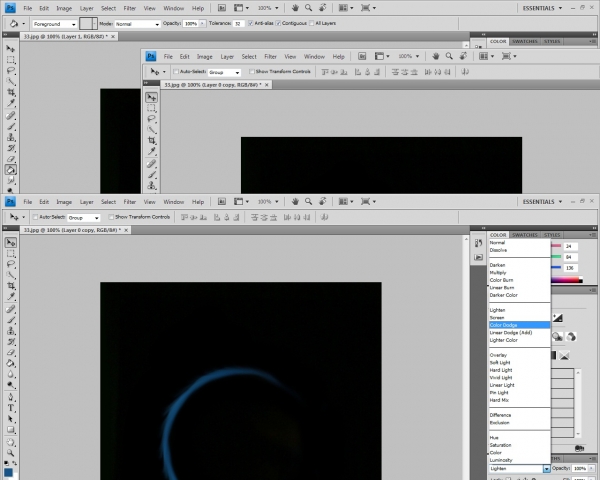
Task: Open the Filter menu in the top window
Action: (x=130, y=8)
